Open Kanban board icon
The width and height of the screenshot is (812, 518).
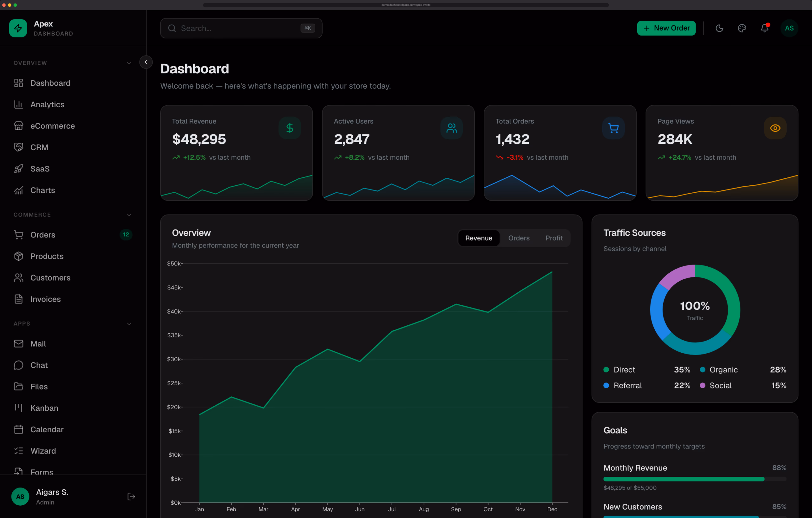pos(18,408)
